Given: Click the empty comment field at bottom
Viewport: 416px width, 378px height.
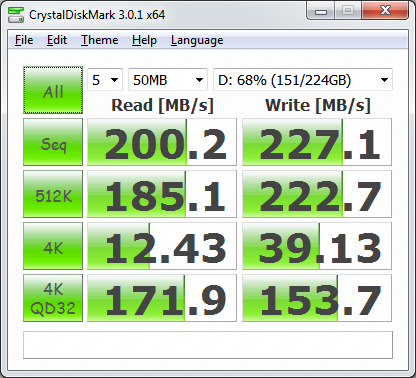Looking at the screenshot, I should coord(208,345).
